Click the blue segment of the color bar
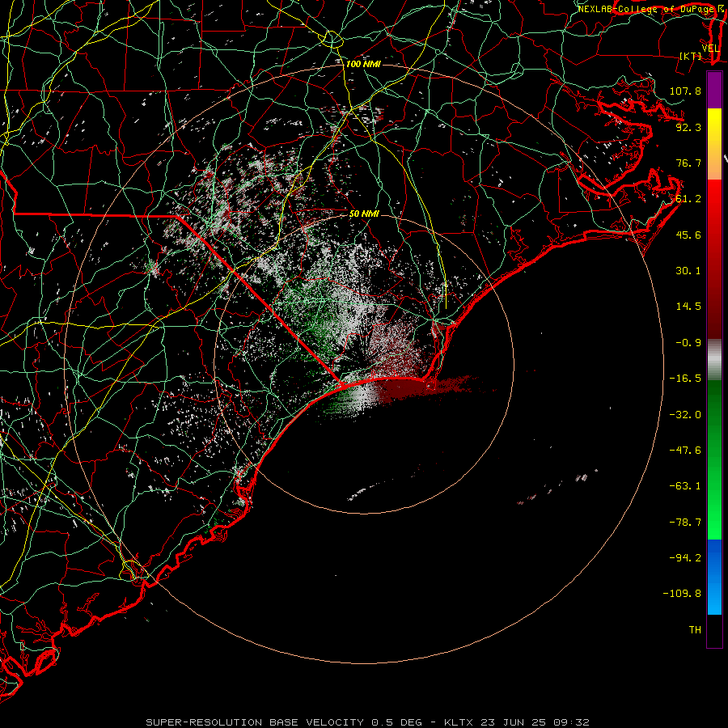This screenshot has width=728, height=728. click(x=714, y=577)
